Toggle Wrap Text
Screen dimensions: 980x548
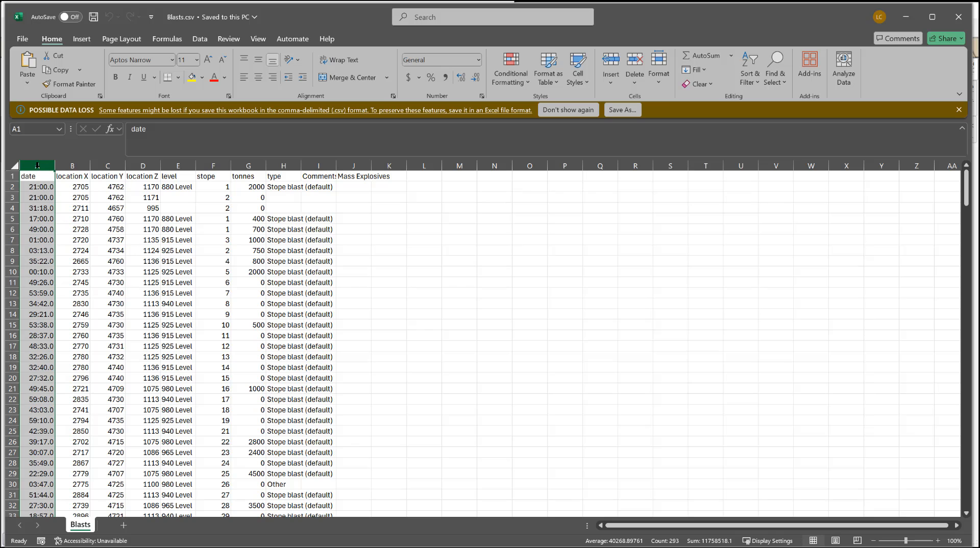pos(339,60)
